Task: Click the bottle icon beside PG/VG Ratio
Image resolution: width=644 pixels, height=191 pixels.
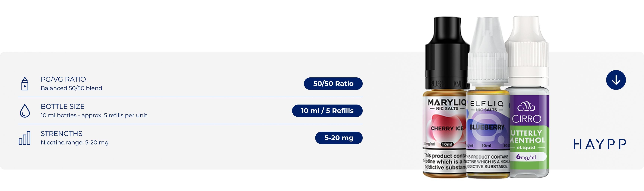Action: 25,83
